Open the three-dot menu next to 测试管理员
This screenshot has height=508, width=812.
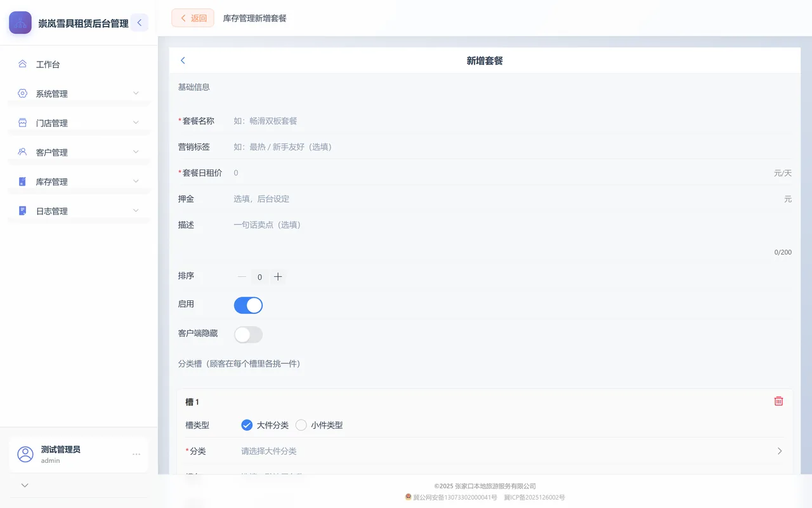coord(136,454)
